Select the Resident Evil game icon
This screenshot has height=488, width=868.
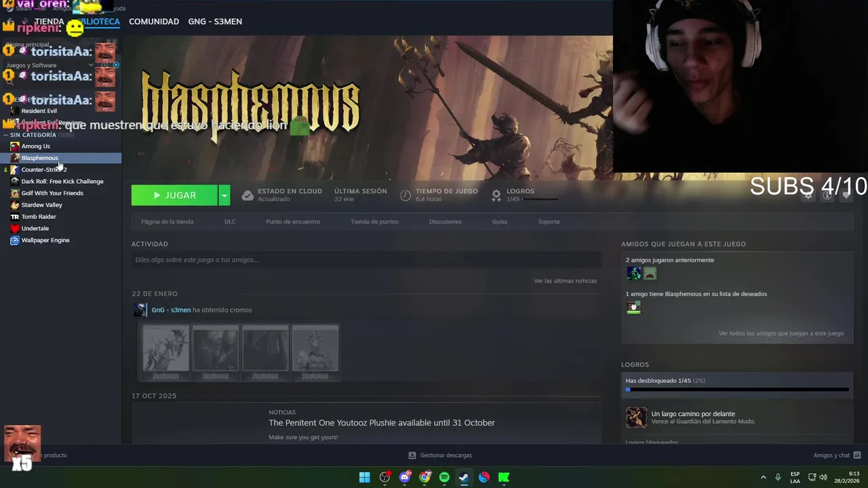coord(14,111)
